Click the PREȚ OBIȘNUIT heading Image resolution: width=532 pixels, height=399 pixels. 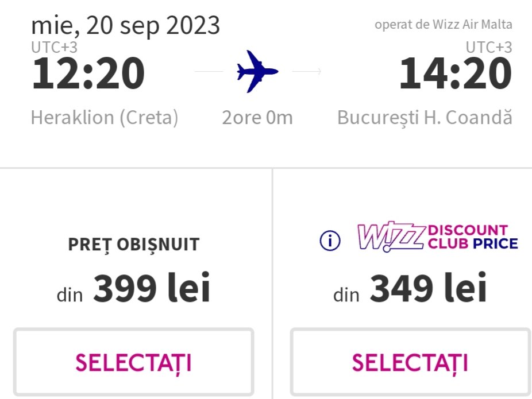tap(133, 244)
